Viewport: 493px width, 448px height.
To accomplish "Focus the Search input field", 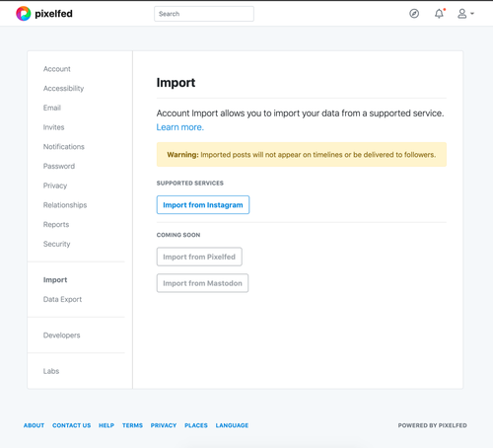I will point(204,14).
